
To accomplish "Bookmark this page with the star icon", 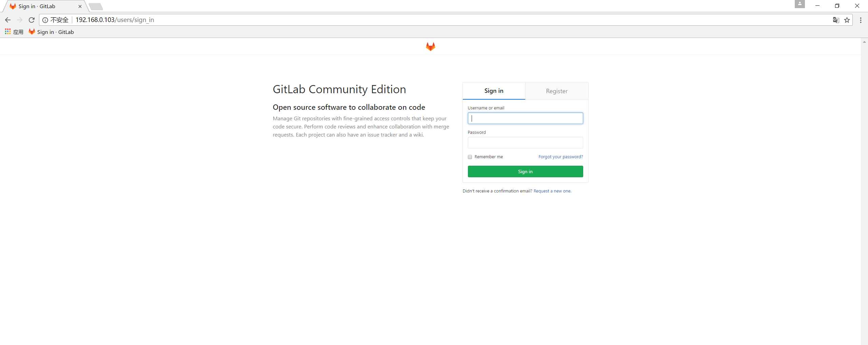I will pyautogui.click(x=847, y=20).
